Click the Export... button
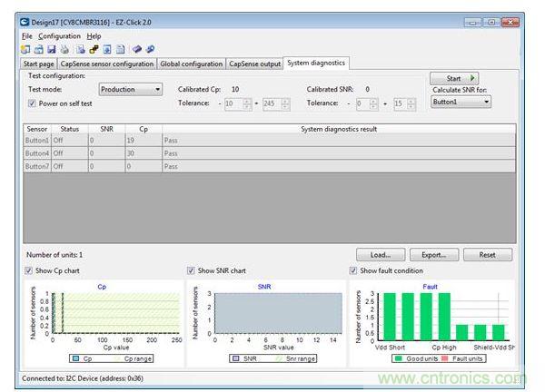The width and height of the screenshot is (545, 392). (433, 255)
